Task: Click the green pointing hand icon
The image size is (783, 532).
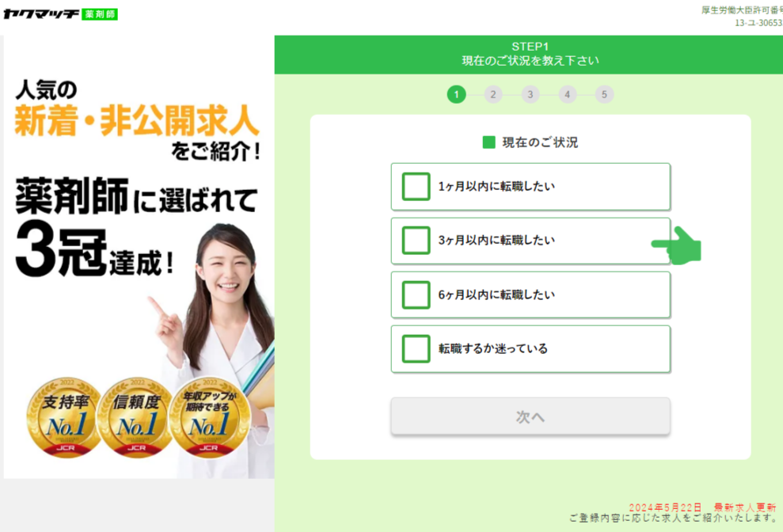Action: tap(676, 245)
